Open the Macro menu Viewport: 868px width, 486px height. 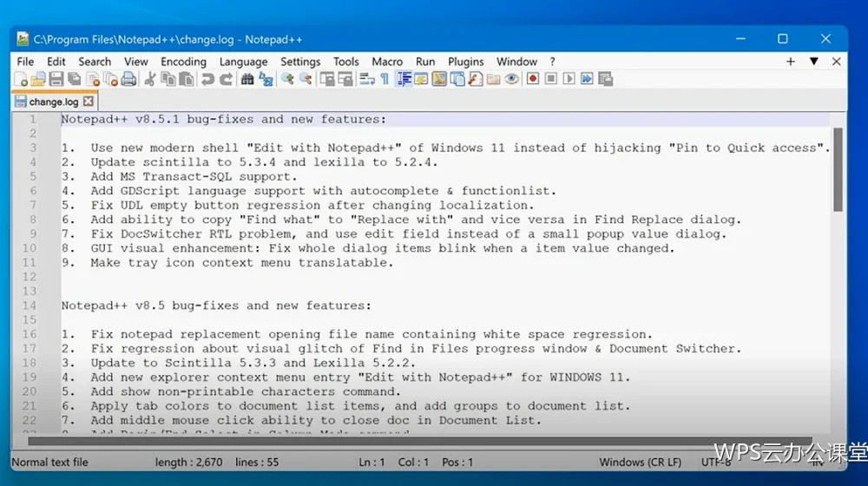(387, 62)
